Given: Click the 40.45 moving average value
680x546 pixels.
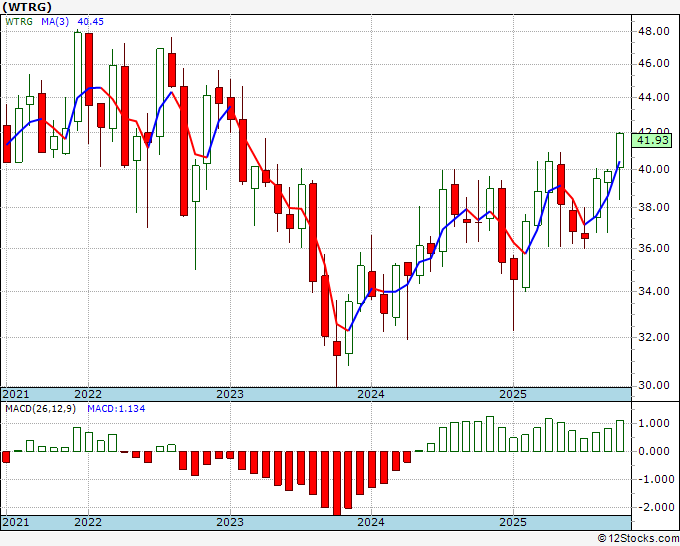Looking at the screenshot, I should click(91, 22).
